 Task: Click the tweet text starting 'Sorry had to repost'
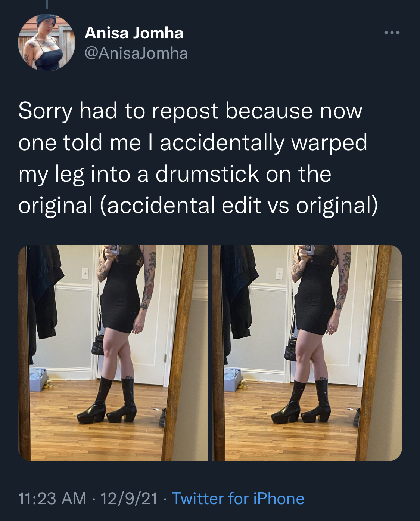(x=198, y=158)
